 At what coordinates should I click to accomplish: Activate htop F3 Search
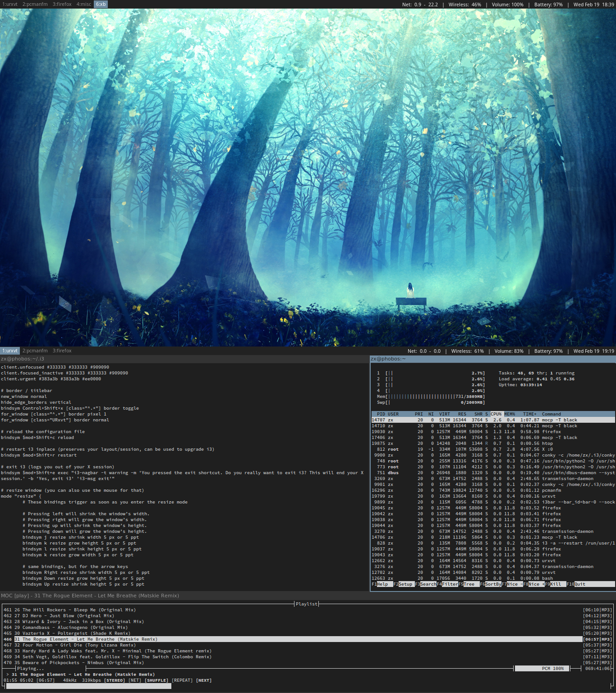coord(426,584)
